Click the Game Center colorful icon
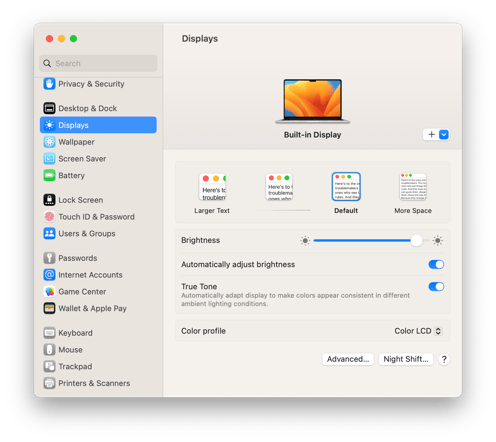Image resolution: width=496 pixels, height=442 pixels. pyautogui.click(x=49, y=292)
